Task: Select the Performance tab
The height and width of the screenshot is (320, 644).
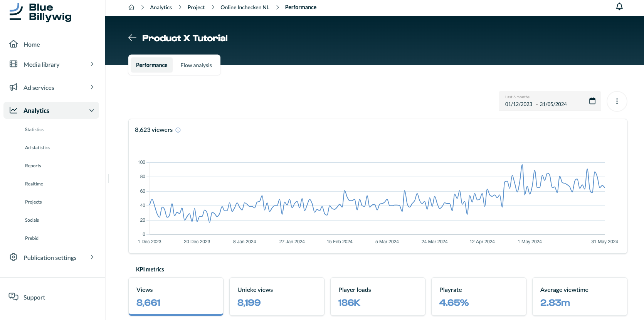Action: [152, 65]
